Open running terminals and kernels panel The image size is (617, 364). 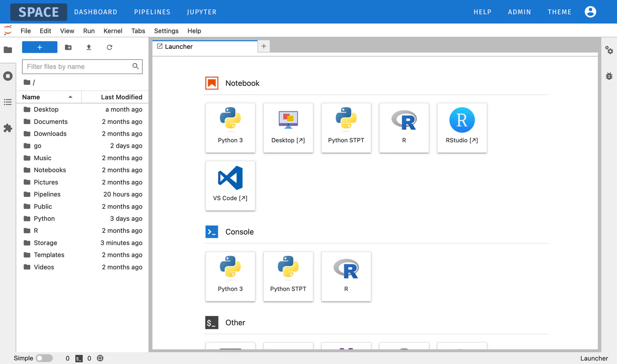tap(8, 76)
